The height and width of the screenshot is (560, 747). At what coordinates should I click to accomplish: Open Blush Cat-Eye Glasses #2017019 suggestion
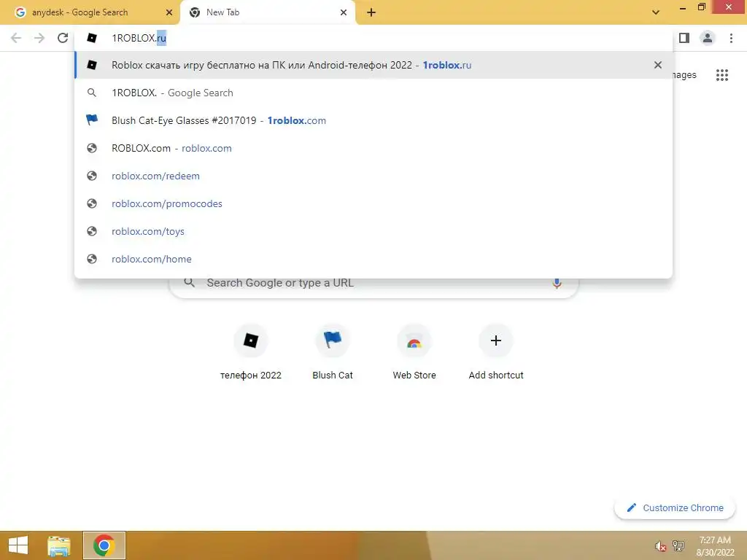click(374, 120)
